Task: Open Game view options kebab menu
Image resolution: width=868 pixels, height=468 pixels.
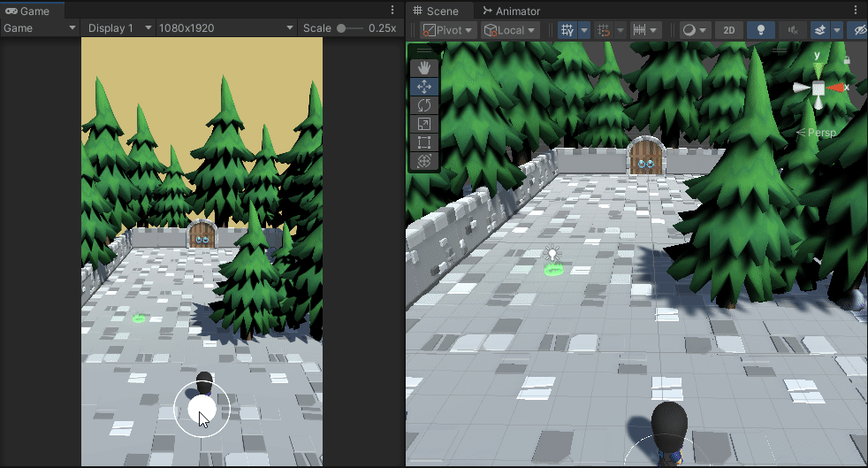Action: [392, 10]
